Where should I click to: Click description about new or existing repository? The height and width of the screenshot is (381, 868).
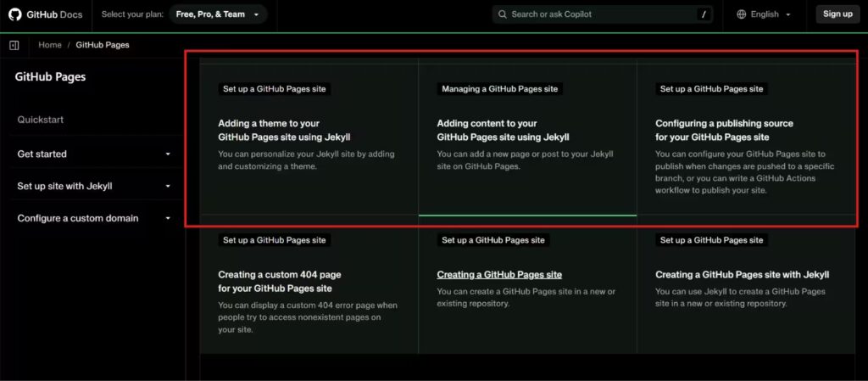[526, 297]
